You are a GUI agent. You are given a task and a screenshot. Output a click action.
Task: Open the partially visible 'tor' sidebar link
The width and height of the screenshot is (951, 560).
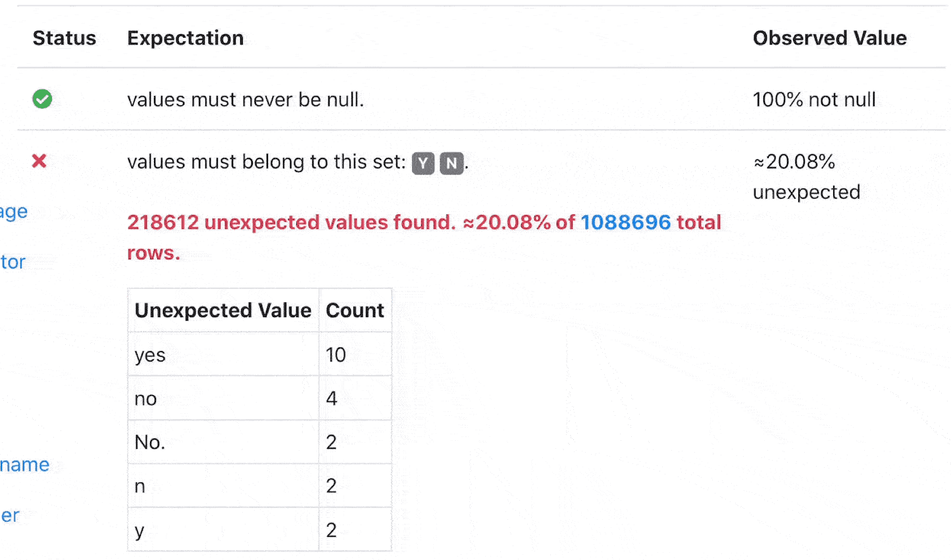pyautogui.click(x=13, y=263)
